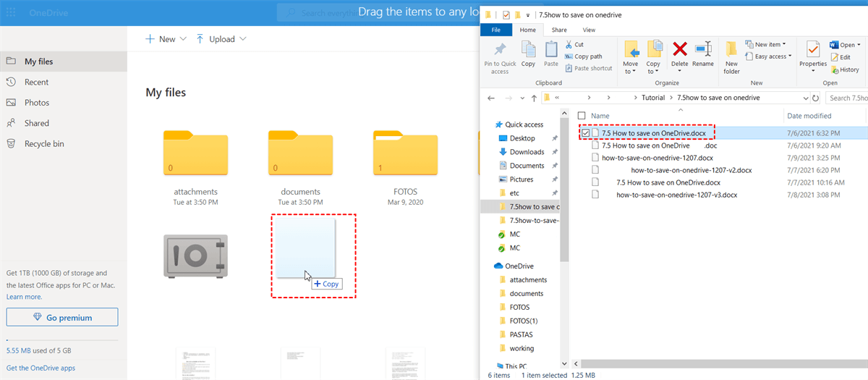Screen dimensions: 868x380
Task: Click the red Delete X icon
Action: [680, 49]
